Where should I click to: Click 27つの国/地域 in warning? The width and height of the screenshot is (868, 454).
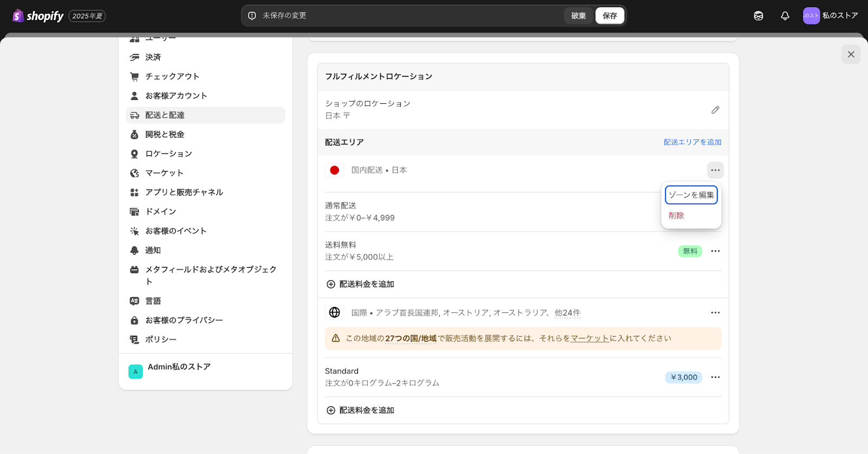411,338
